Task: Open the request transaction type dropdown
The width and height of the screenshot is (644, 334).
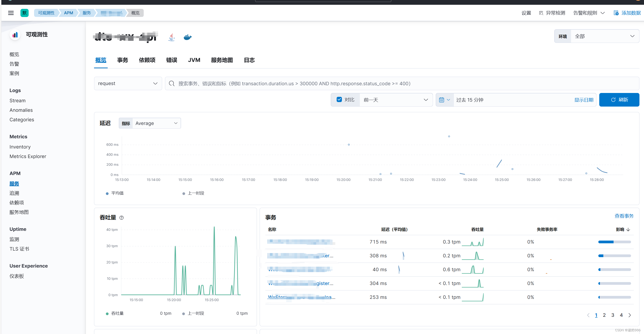Action: click(128, 83)
